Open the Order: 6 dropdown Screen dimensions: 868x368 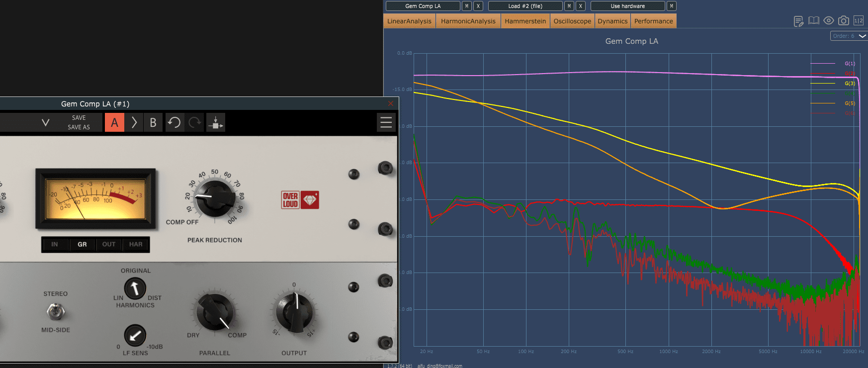pyautogui.click(x=849, y=36)
